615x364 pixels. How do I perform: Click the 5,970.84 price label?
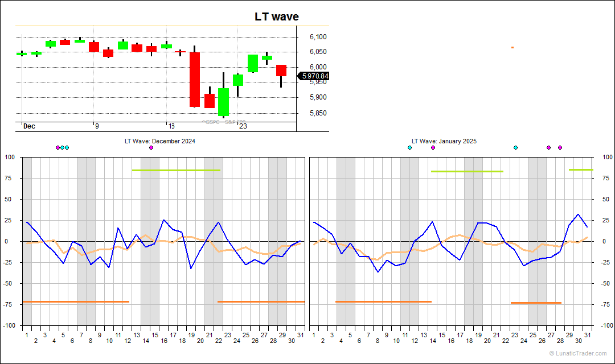312,75
